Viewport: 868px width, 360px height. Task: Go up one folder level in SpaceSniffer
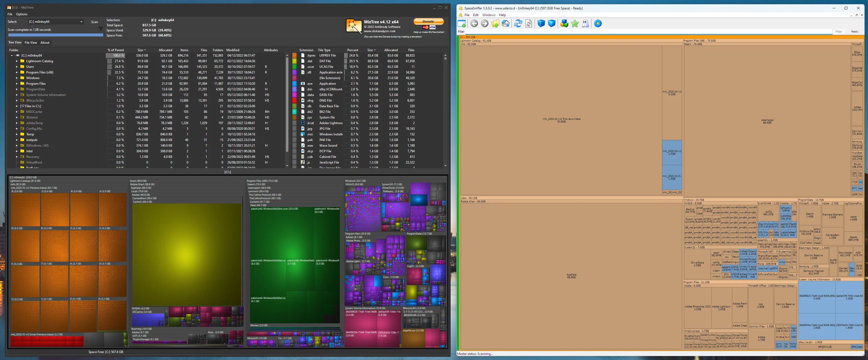[495, 24]
